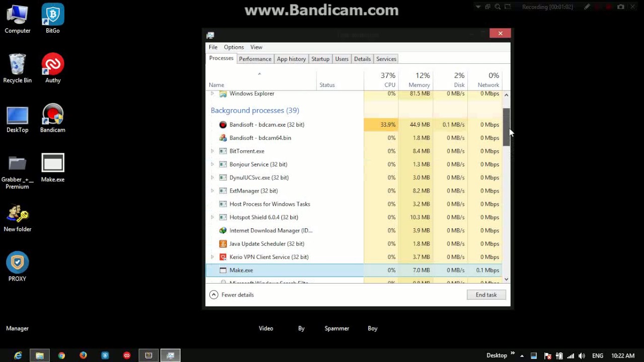Open Internet Explorer from the taskbar

tap(18, 355)
